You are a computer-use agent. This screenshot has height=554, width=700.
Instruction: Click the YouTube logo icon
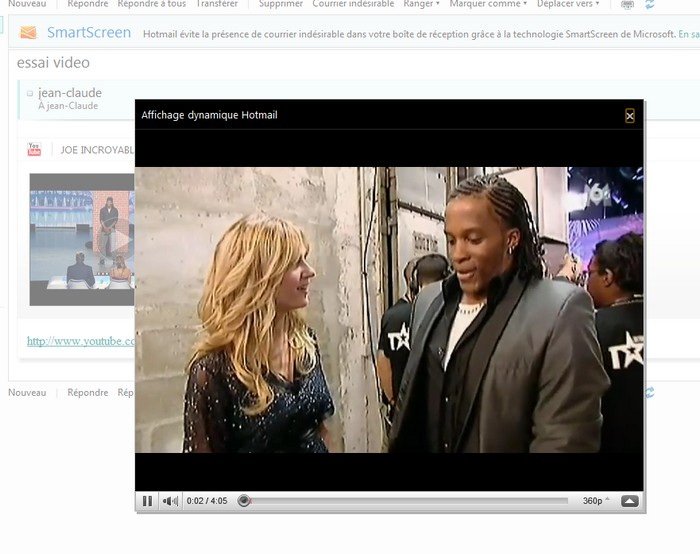(x=34, y=149)
